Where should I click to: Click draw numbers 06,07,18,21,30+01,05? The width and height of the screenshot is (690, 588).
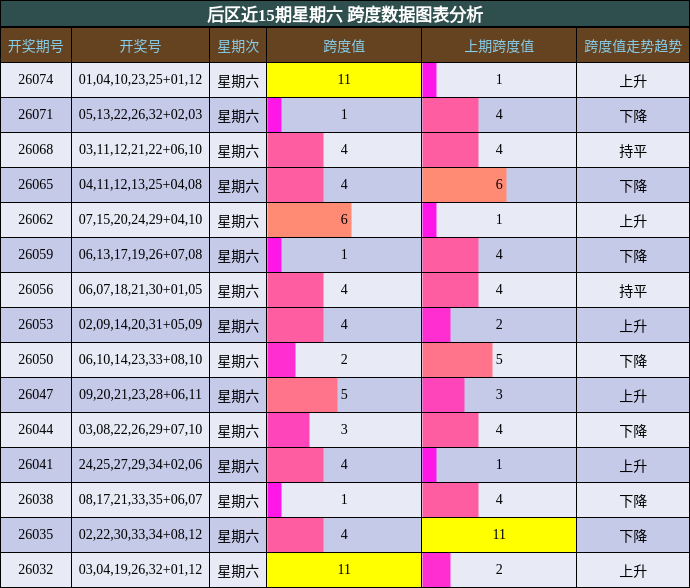pos(140,290)
